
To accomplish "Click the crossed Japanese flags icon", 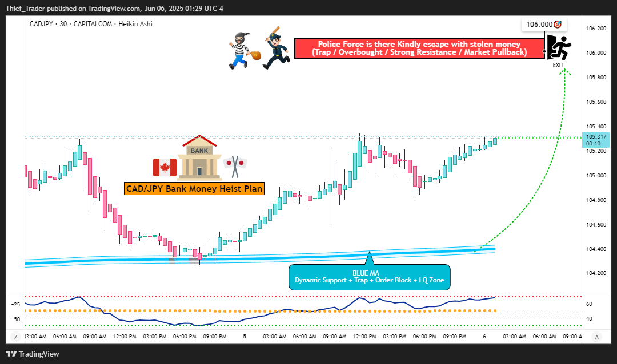I will tap(235, 166).
